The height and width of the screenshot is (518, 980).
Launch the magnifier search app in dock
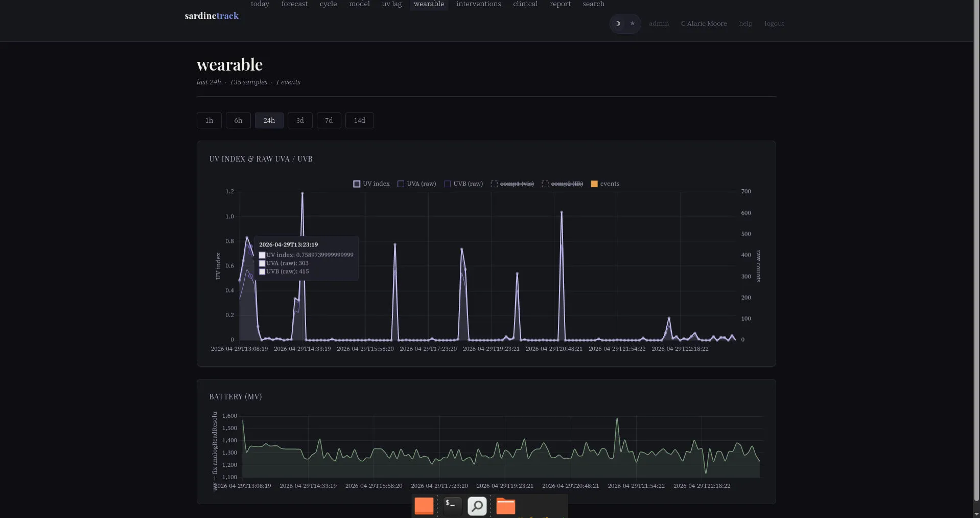477,506
